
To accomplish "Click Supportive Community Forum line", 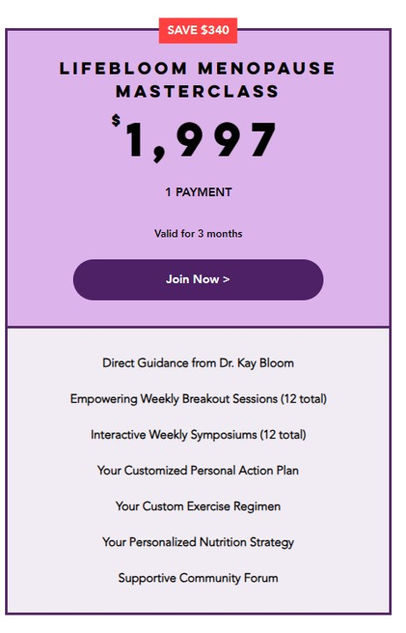I will pos(198,578).
